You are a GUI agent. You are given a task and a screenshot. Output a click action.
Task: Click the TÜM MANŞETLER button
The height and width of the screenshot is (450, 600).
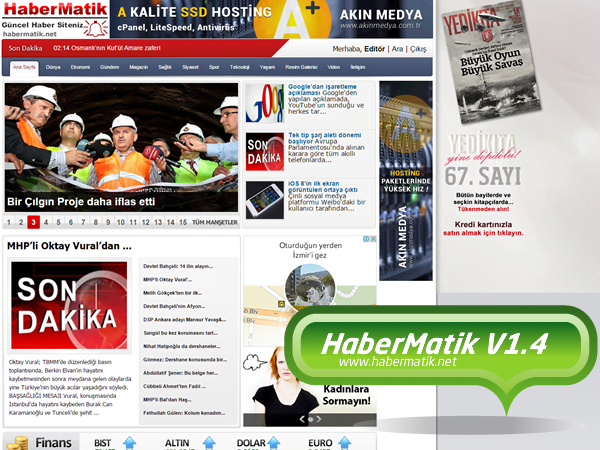[215, 222]
